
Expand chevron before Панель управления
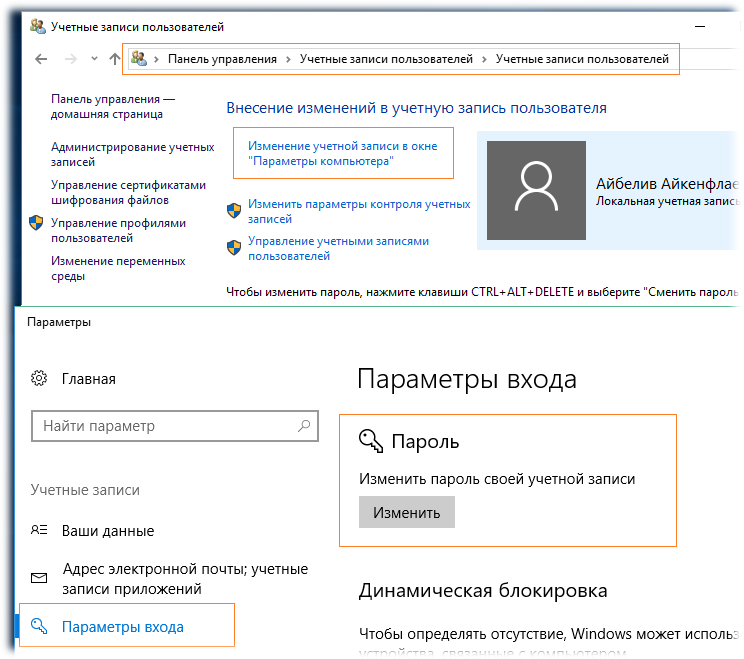click(x=156, y=59)
